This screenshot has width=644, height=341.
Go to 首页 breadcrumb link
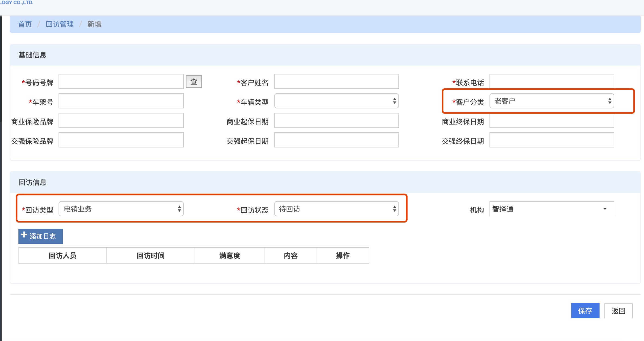[25, 24]
